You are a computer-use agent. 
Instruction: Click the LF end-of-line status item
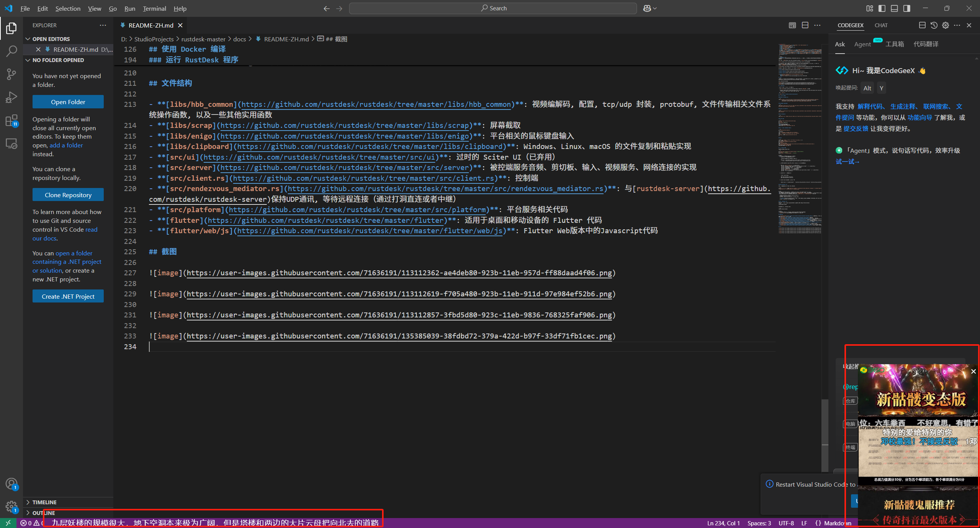tap(804, 523)
